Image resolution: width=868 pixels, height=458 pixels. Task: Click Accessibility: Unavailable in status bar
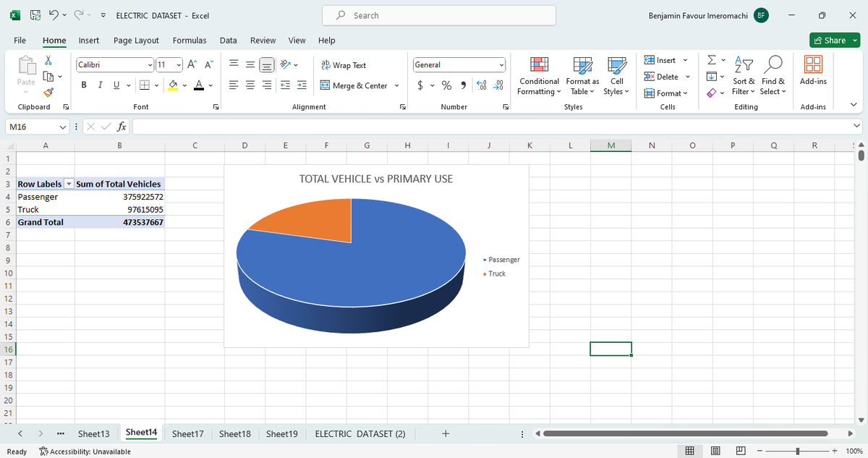point(85,451)
